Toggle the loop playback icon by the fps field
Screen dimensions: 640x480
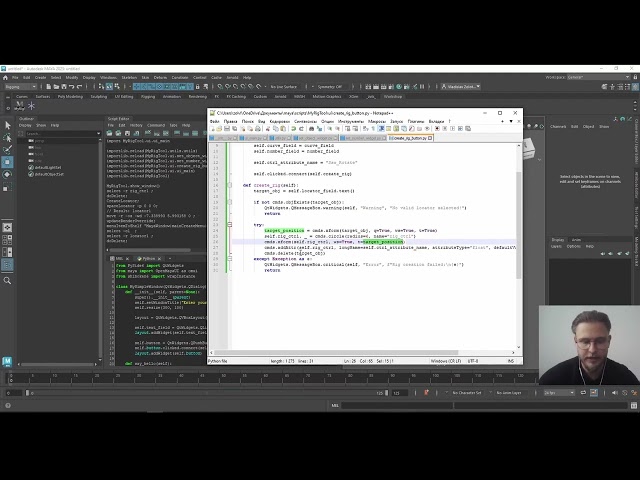[583, 393]
